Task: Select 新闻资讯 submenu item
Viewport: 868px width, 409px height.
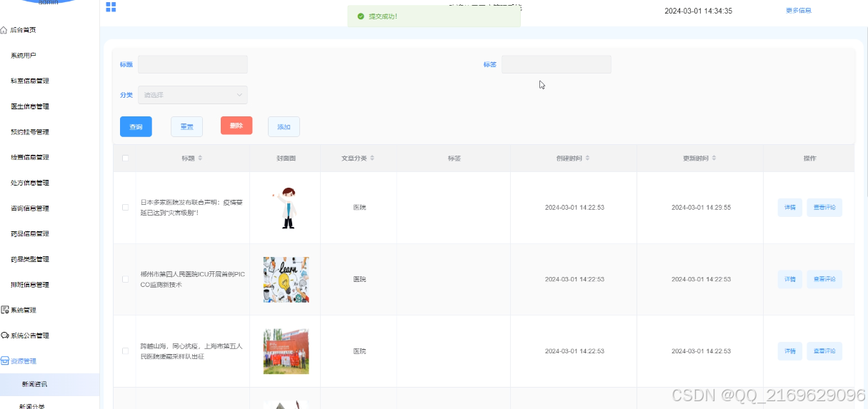Action: point(50,384)
